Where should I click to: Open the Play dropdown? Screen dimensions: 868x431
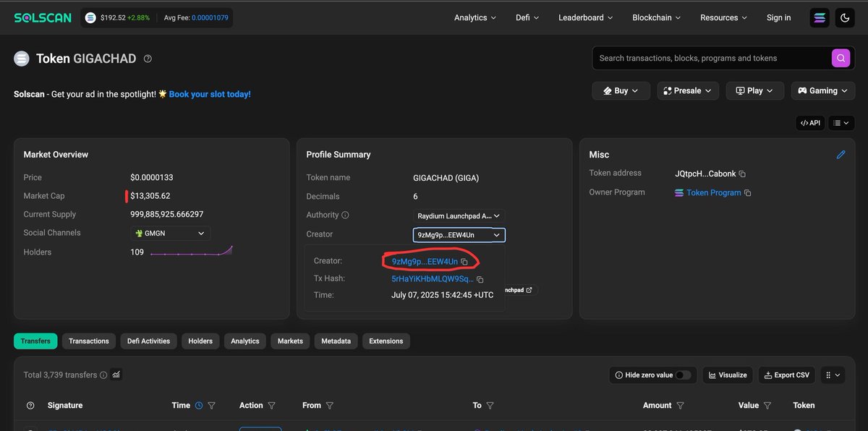[754, 90]
